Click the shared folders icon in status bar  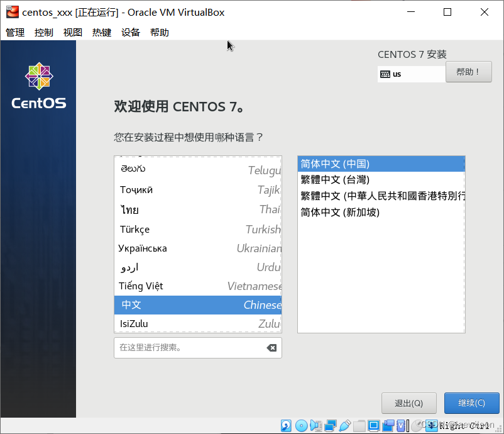[359, 426]
